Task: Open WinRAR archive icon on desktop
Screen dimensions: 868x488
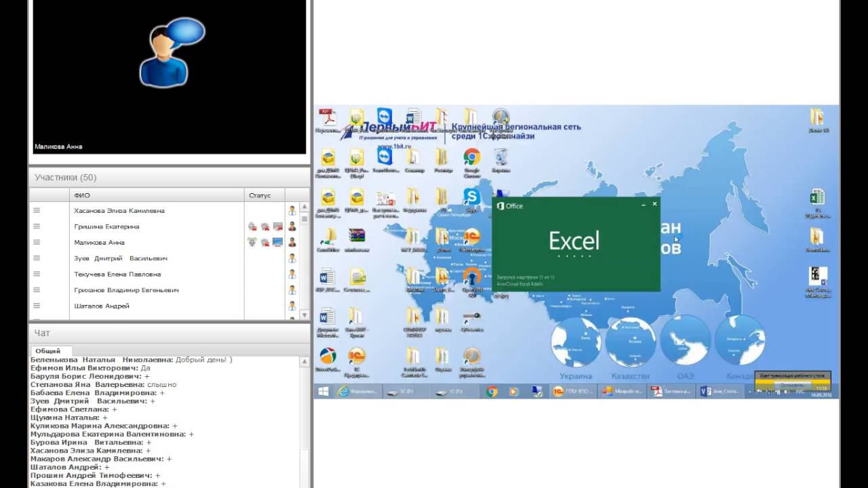Action: (x=357, y=239)
